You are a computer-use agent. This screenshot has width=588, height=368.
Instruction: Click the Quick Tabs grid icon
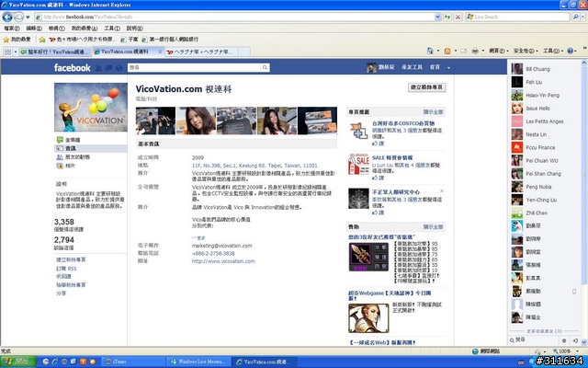(7, 52)
